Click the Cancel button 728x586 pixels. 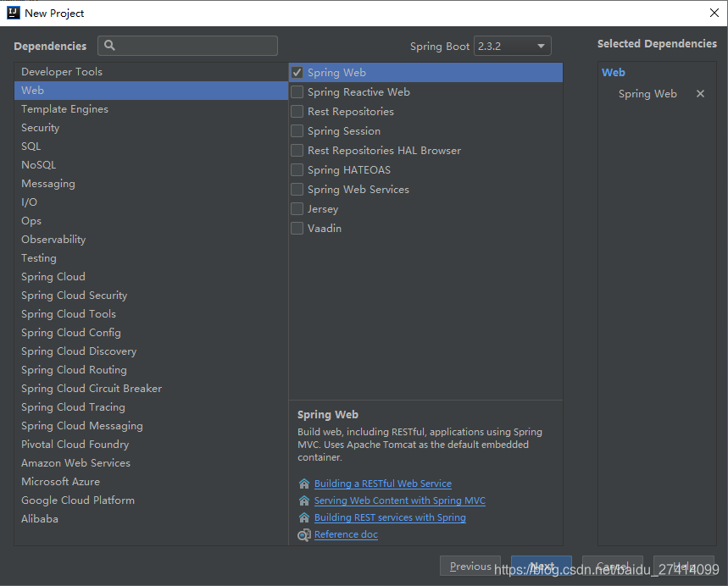coord(613,566)
